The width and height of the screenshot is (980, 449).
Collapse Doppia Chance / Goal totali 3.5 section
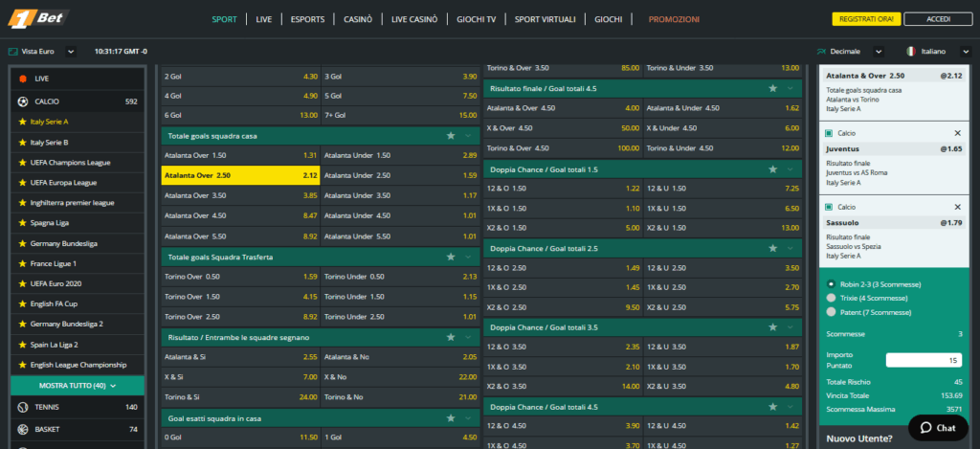coord(791,327)
